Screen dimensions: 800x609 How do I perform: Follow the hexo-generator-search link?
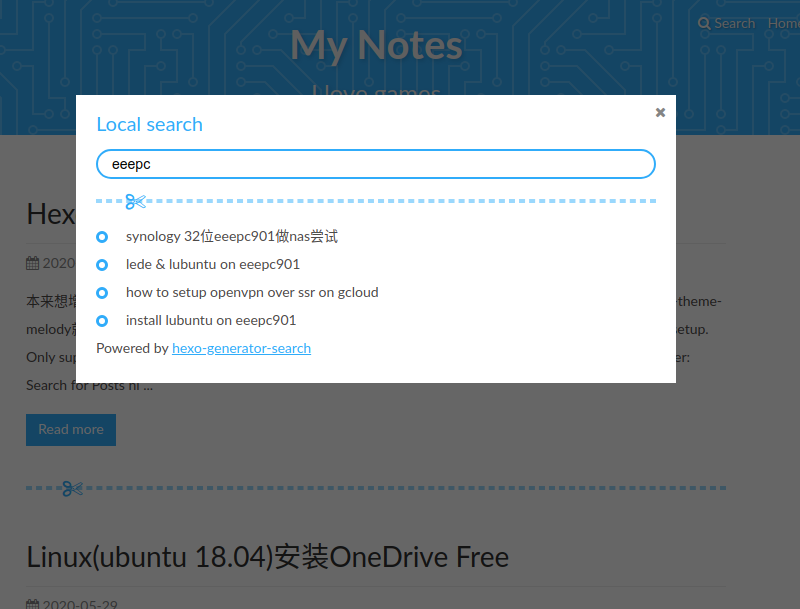241,349
